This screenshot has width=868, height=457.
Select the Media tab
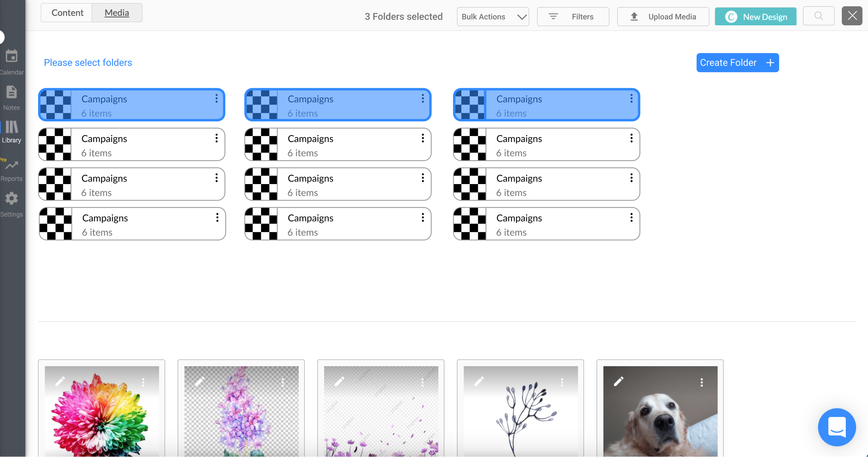[117, 13]
